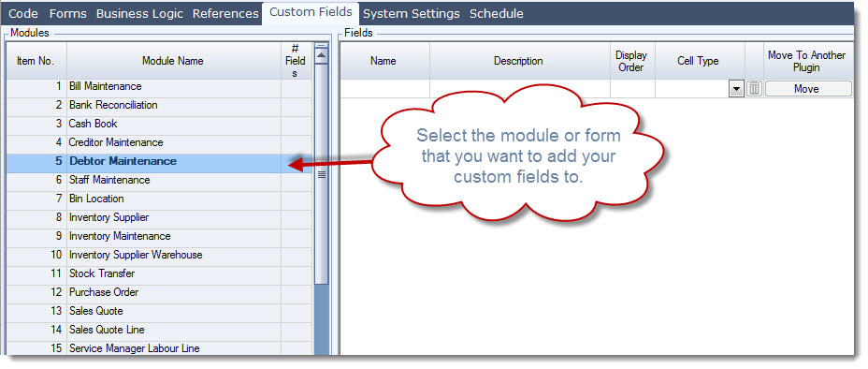Click the Modules scrollbar up arrow
868x369 pixels.
pos(321,55)
